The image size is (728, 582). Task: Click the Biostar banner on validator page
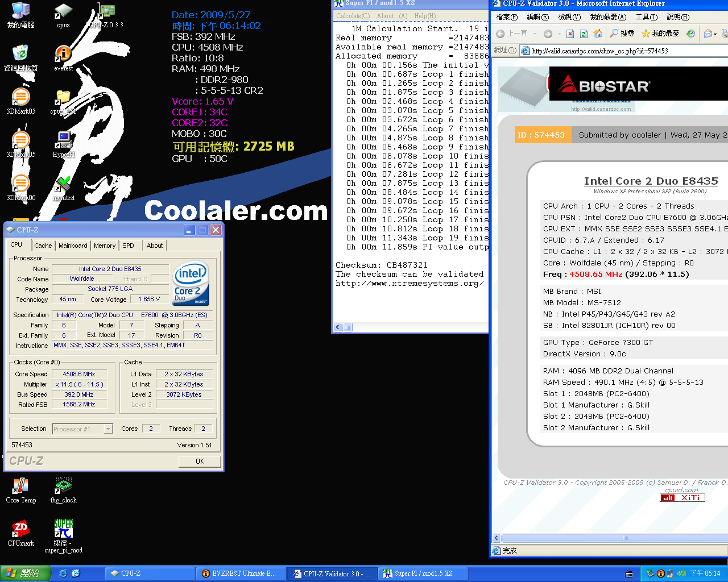pos(638,84)
